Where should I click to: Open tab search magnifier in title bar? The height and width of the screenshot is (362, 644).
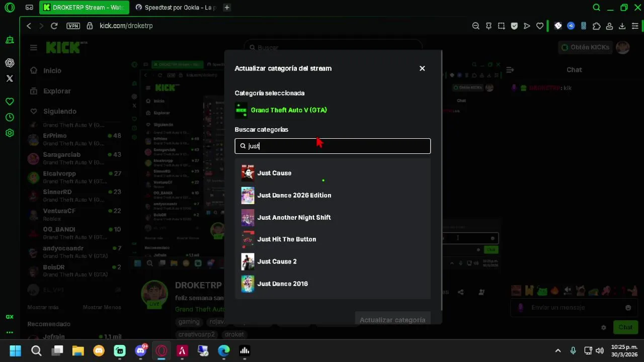click(x=596, y=8)
